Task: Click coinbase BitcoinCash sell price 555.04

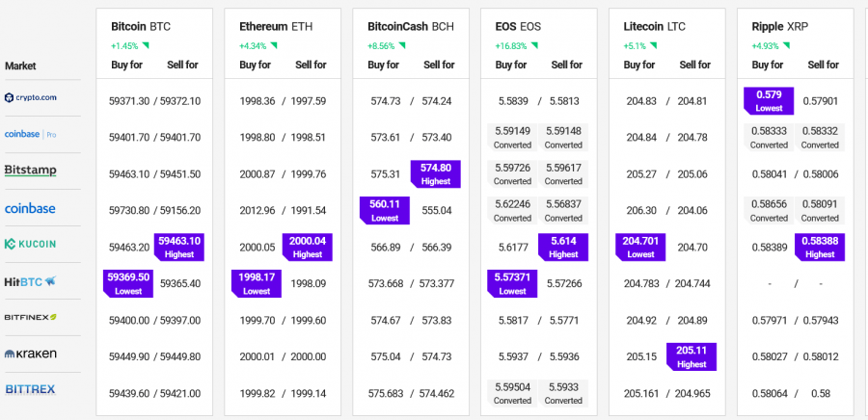Action: click(437, 211)
